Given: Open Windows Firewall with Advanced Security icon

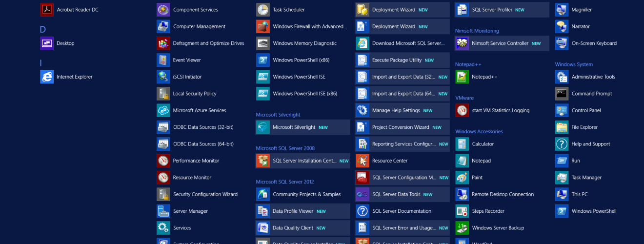Looking at the screenshot, I should (x=263, y=26).
